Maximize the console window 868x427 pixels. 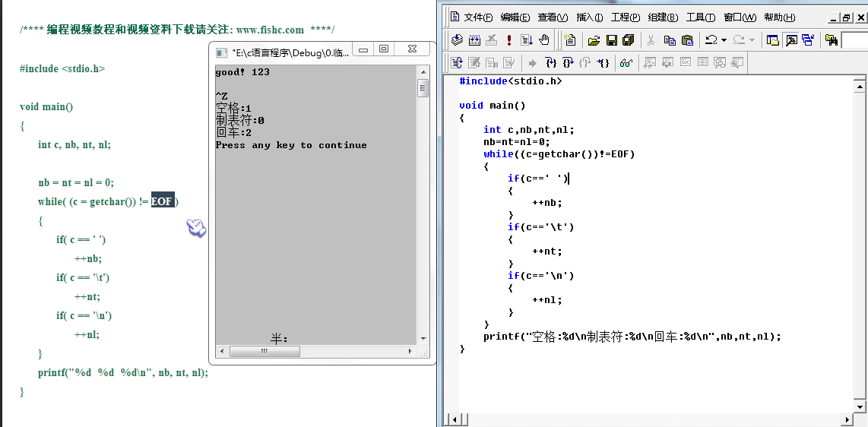pyautogui.click(x=384, y=49)
